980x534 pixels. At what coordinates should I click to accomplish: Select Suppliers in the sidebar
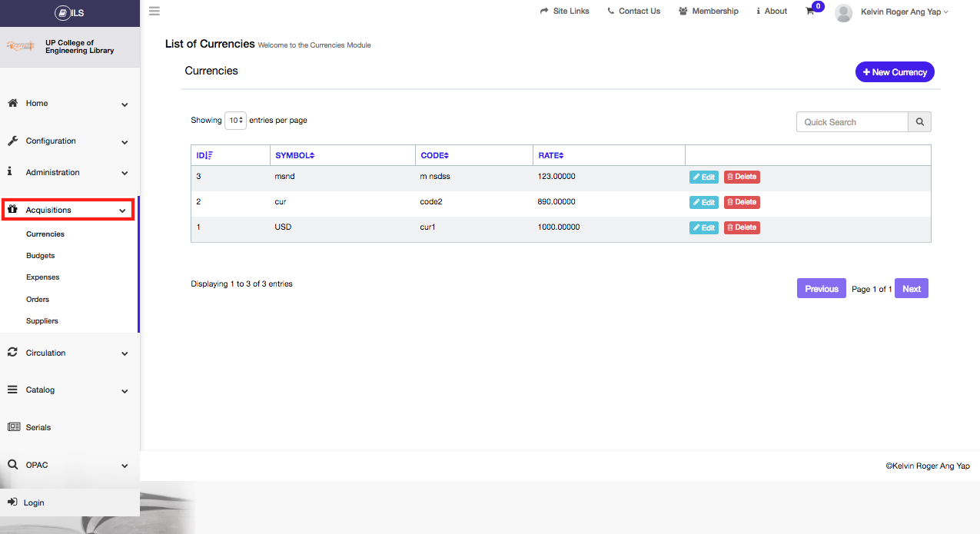point(42,321)
